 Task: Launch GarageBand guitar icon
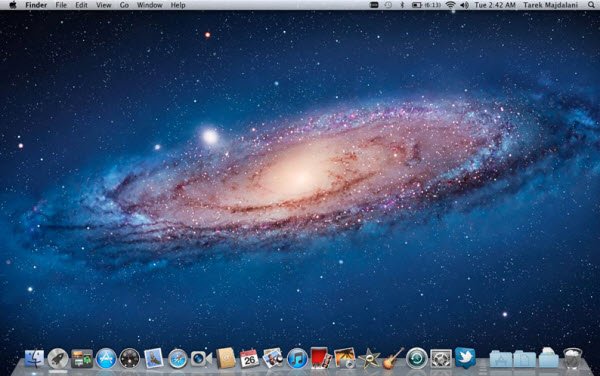pos(393,358)
